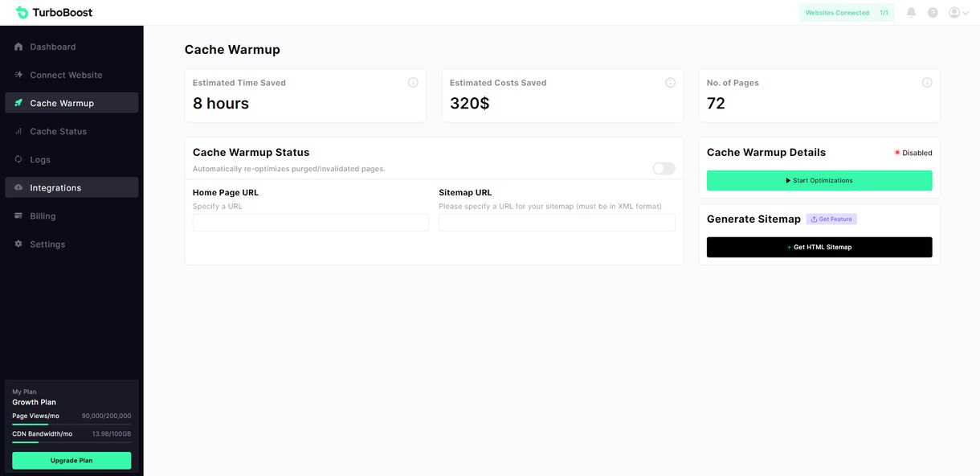Open the help question mark icon
Image resolution: width=980 pixels, height=476 pixels.
[933, 13]
